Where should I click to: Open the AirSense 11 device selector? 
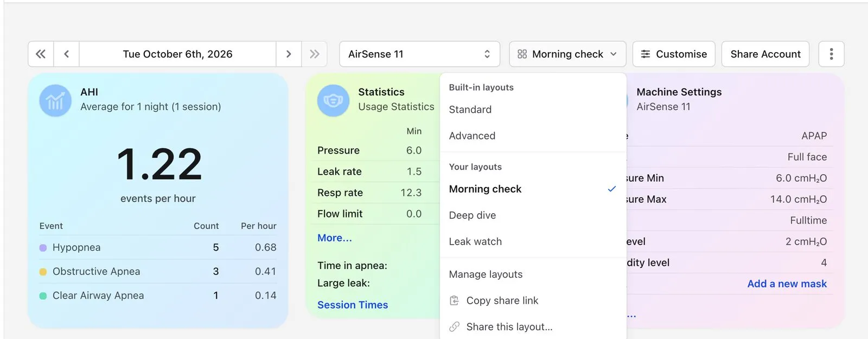(420, 54)
